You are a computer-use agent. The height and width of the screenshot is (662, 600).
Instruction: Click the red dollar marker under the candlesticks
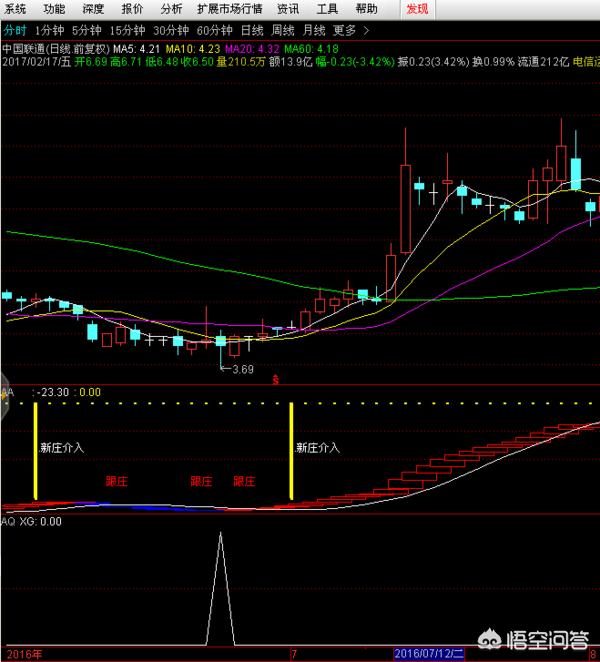276,380
